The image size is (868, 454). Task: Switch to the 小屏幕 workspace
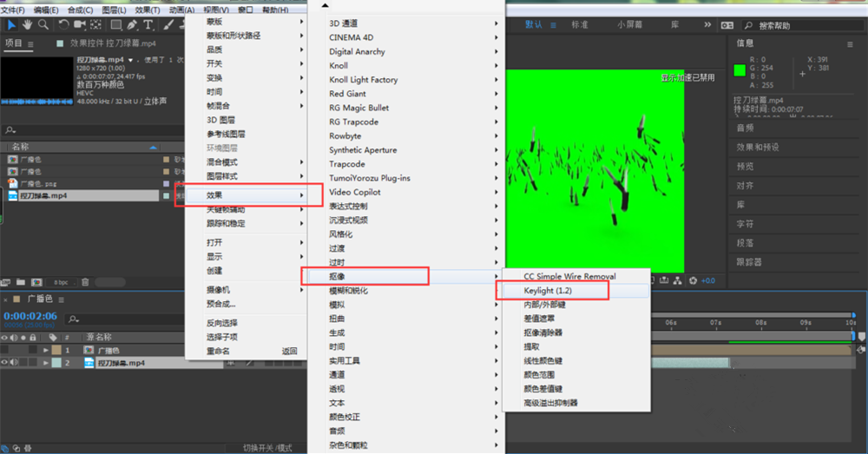630,25
